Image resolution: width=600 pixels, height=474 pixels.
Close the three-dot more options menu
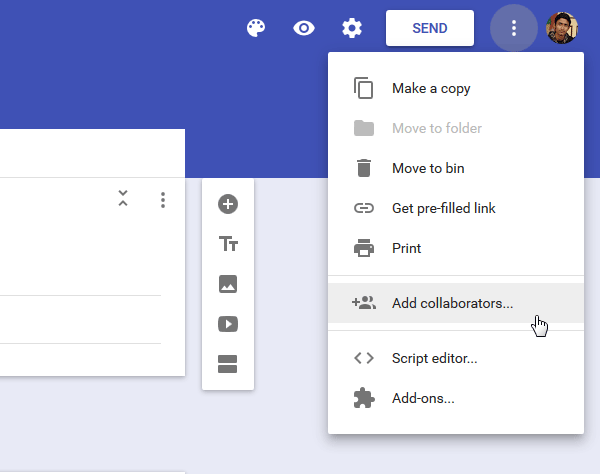pyautogui.click(x=514, y=28)
